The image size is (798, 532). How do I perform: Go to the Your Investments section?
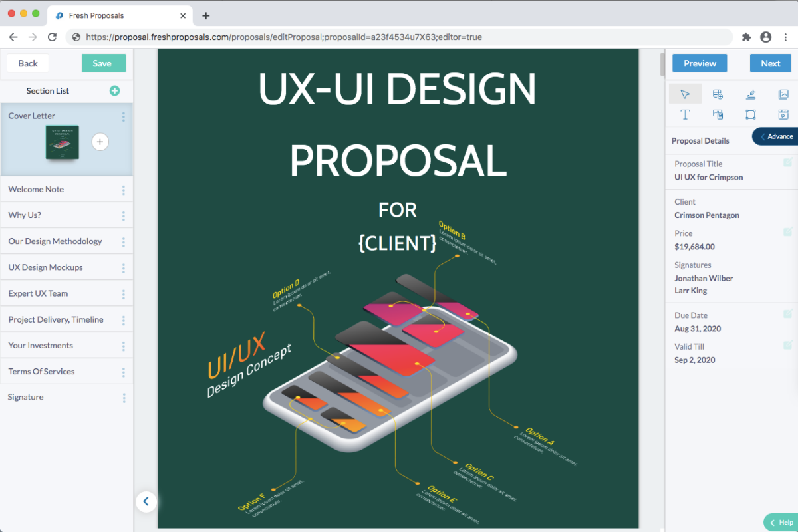(x=41, y=346)
